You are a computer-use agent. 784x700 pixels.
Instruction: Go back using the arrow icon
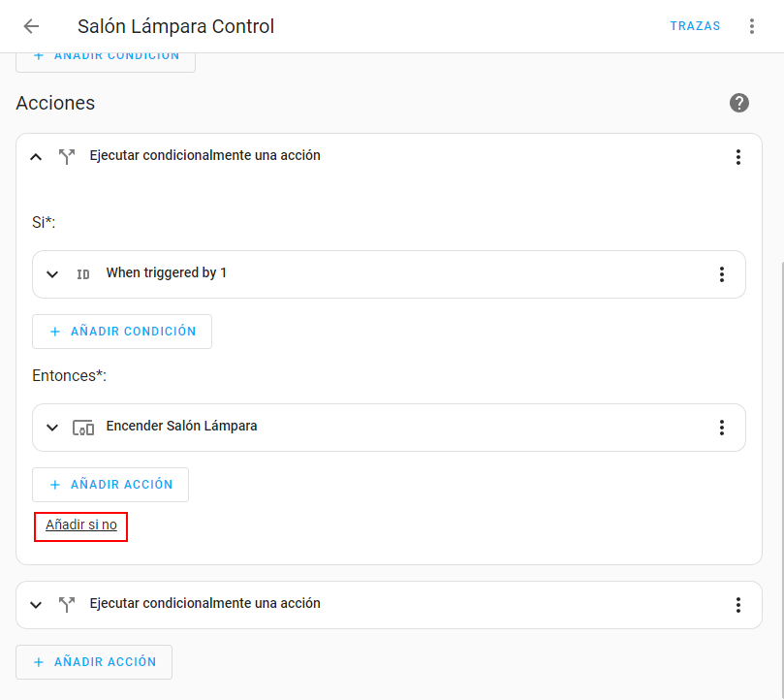[x=31, y=26]
